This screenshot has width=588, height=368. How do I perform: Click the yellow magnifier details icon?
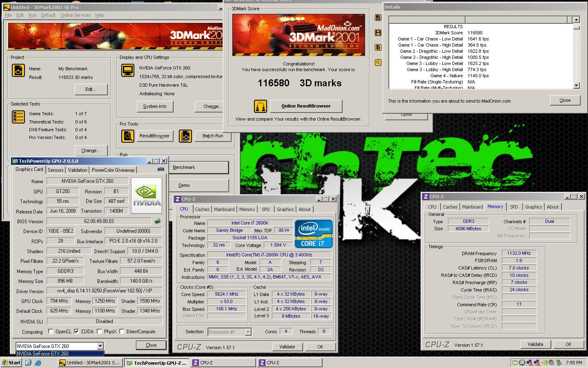pyautogui.click(x=378, y=63)
